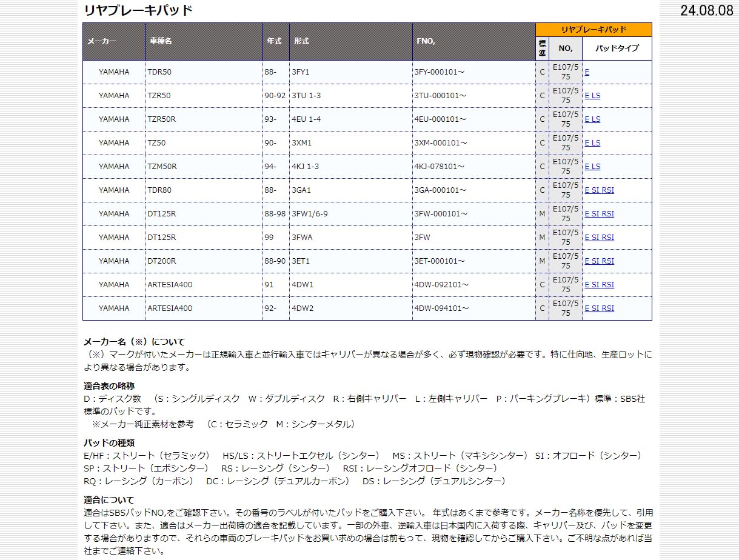739x560 pixels.
Task: Click the 3FWA type cell
Action: tap(351, 237)
